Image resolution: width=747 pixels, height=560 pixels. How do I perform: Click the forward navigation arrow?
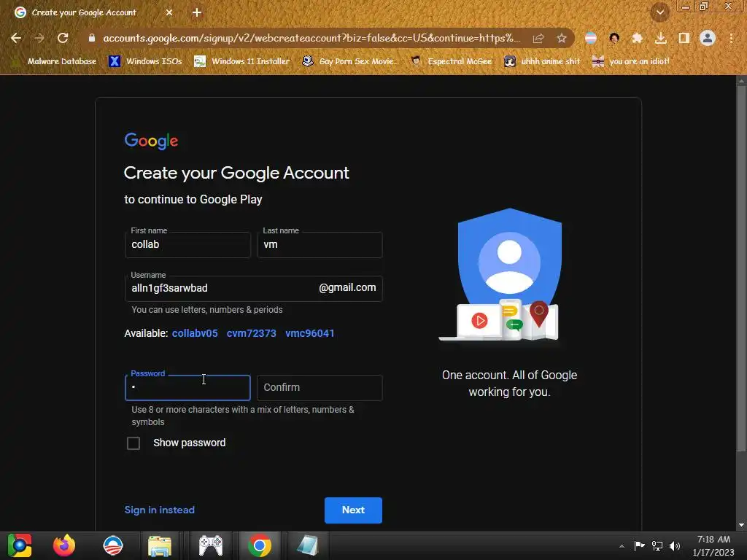[x=39, y=38]
